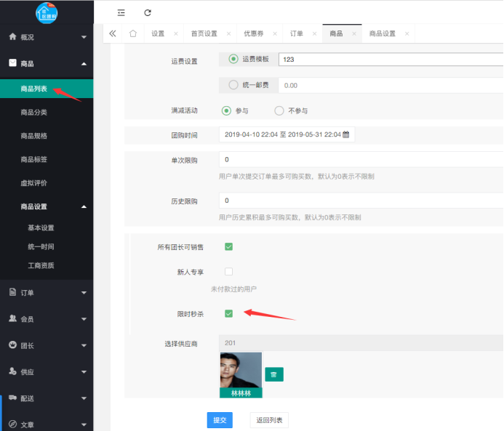Click the home icon tab

pyautogui.click(x=132, y=33)
